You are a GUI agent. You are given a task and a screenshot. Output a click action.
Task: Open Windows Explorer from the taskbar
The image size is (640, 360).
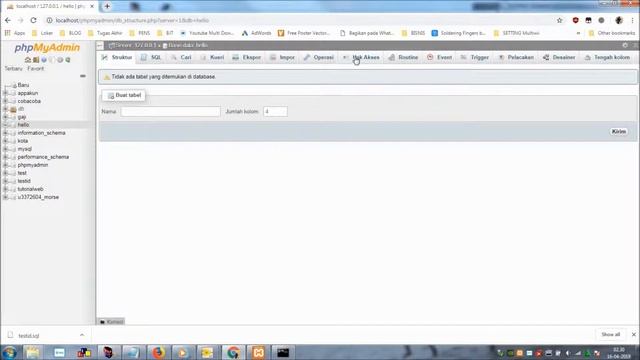pyautogui.click(x=33, y=352)
